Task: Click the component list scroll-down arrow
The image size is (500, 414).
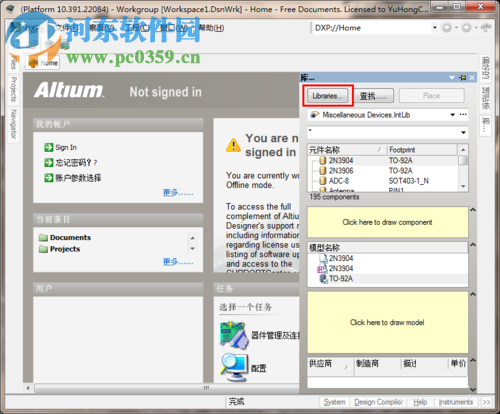Action: [x=463, y=186]
